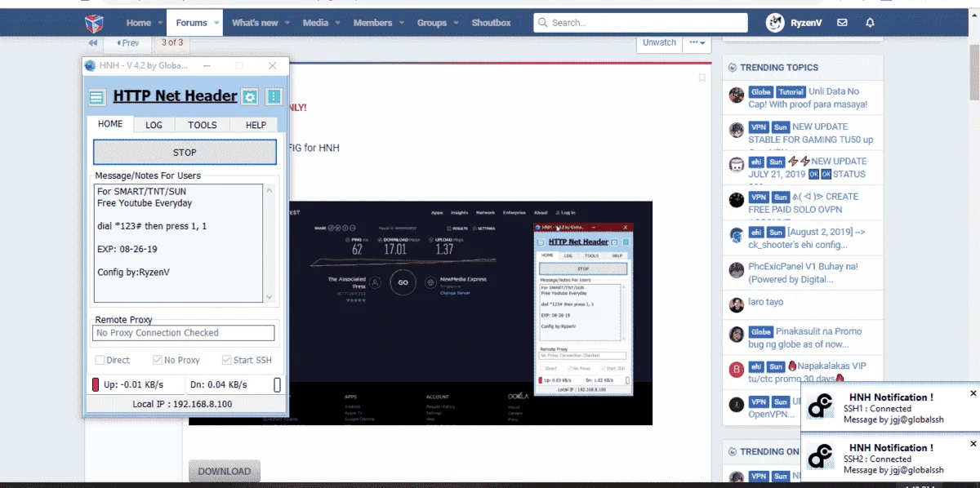The width and height of the screenshot is (980, 488).
Task: Click the HNH window title icon
Action: 91,65
